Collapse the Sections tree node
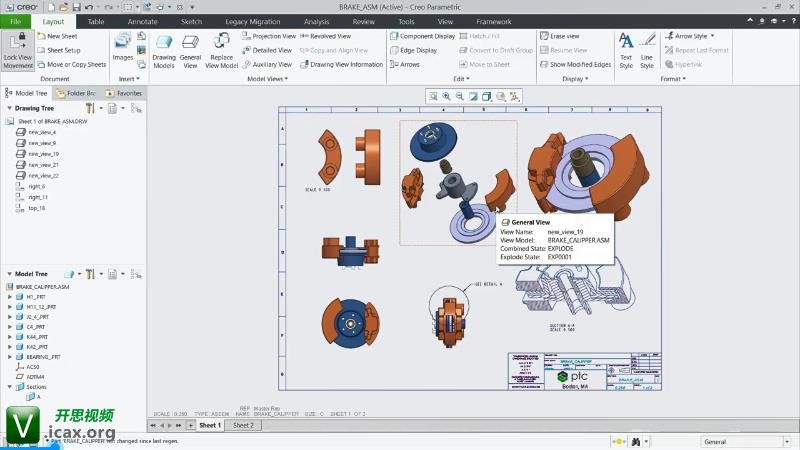This screenshot has width=800, height=450. click(x=10, y=386)
